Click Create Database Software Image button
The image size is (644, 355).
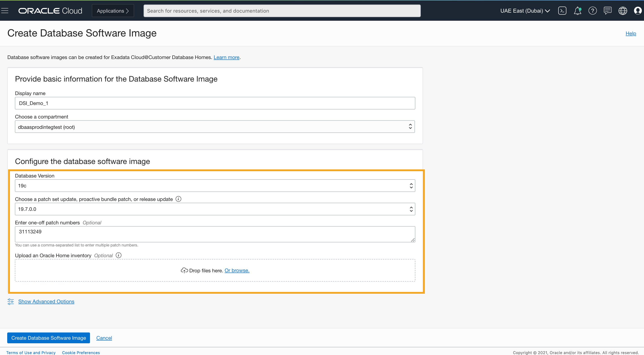49,338
